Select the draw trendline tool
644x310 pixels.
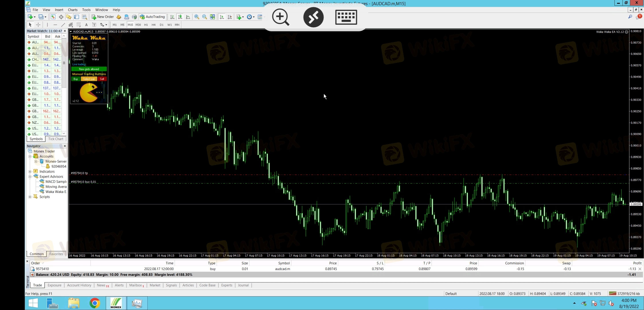[x=63, y=25]
